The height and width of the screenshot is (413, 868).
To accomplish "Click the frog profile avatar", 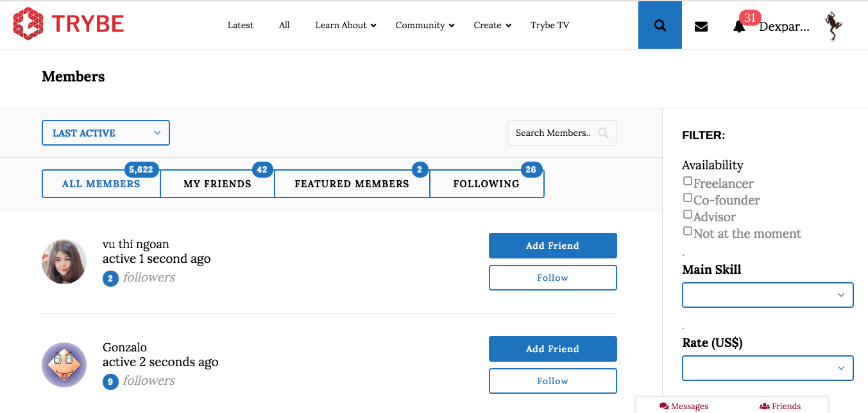I will (834, 26).
